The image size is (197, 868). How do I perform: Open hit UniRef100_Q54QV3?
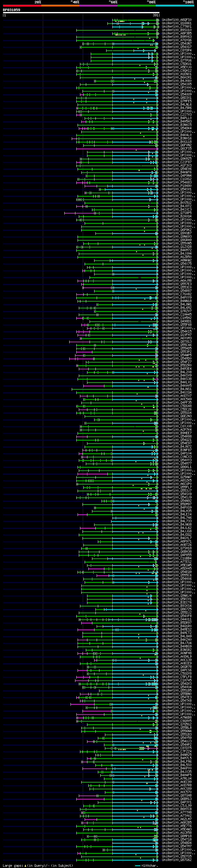[x=177, y=684]
